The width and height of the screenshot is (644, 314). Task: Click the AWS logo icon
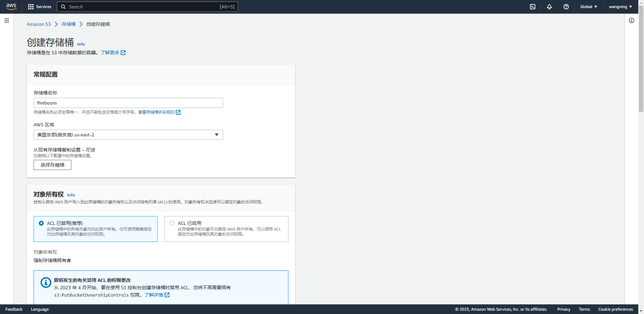11,7
